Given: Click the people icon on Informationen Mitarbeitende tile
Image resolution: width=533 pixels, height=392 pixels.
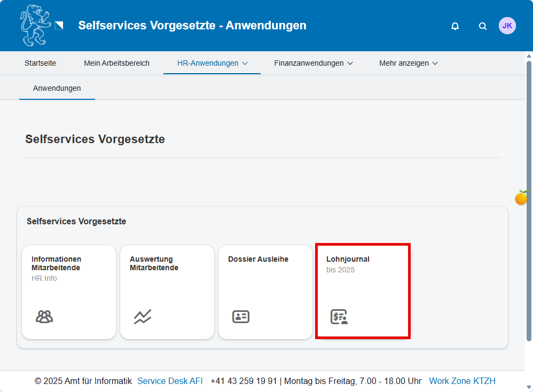Looking at the screenshot, I should click(44, 317).
